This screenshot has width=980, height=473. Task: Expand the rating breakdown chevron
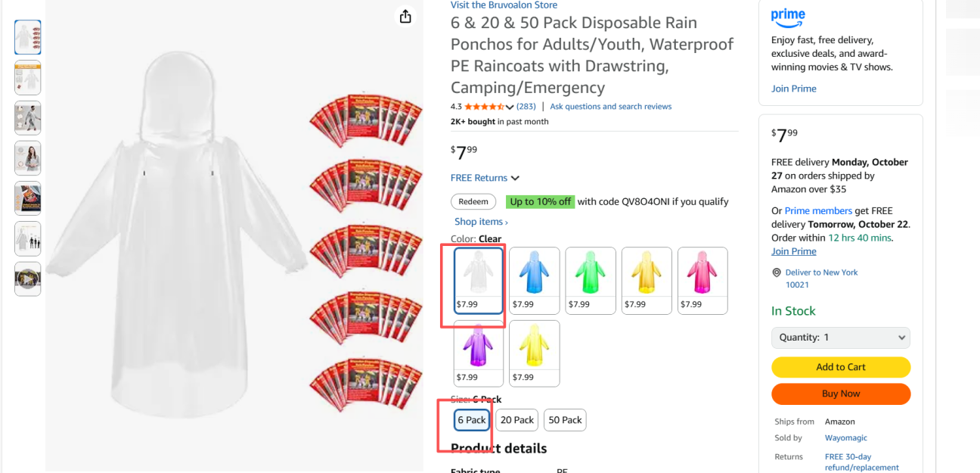tap(510, 107)
